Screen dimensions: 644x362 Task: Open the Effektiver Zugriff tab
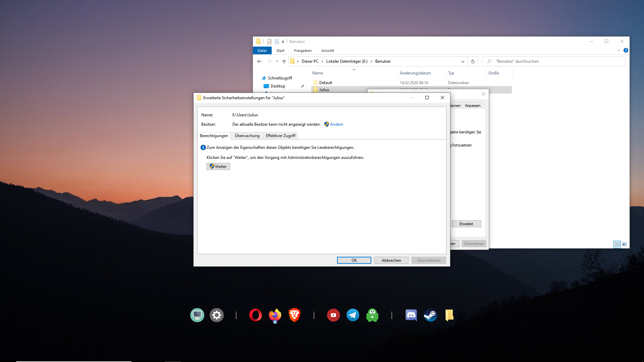280,136
